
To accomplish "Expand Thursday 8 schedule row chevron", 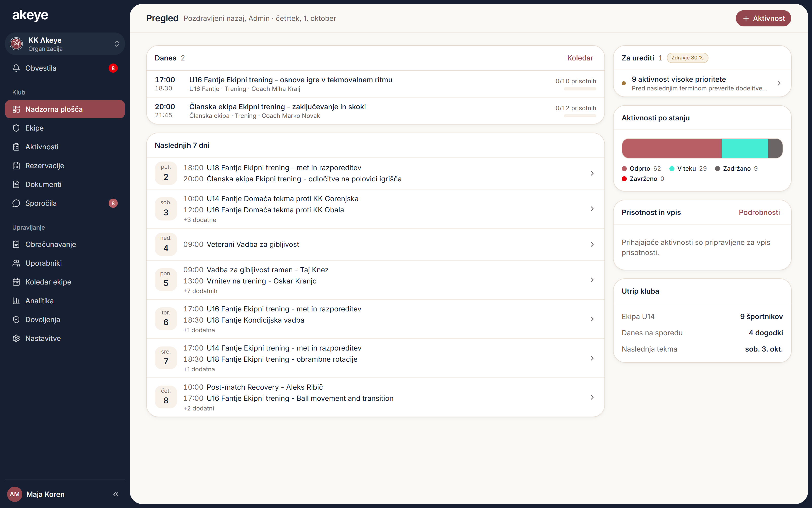I will coord(592,397).
